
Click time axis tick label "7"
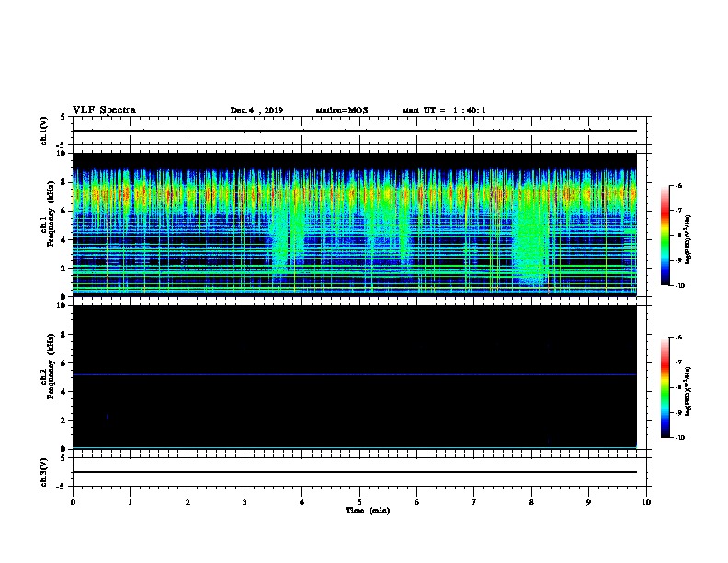click(474, 502)
